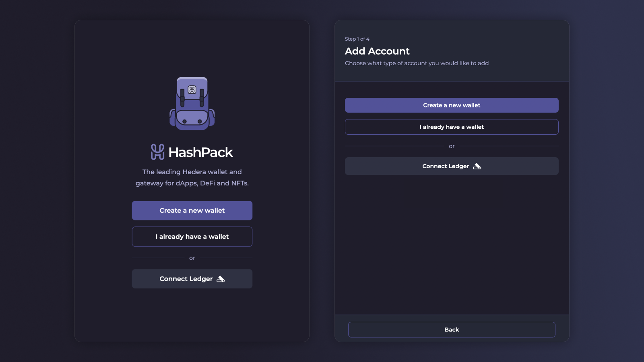This screenshot has height=362, width=644.
Task: Click the Step 1 of 4 label
Action: 357,39
